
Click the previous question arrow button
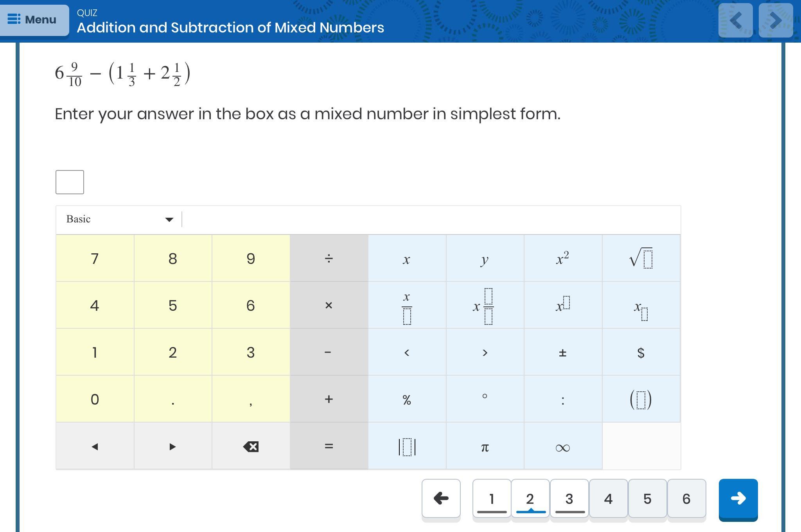[441, 499]
